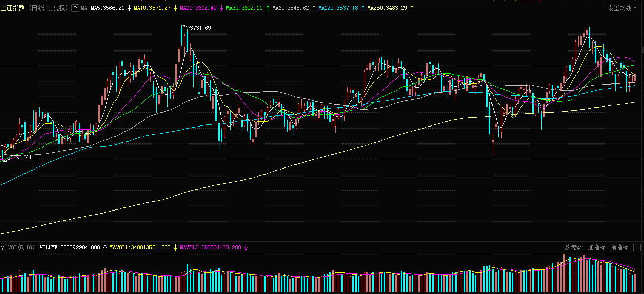This screenshot has width=644, height=294.
Task: Click the green MA30 value label
Action: pyautogui.click(x=244, y=8)
